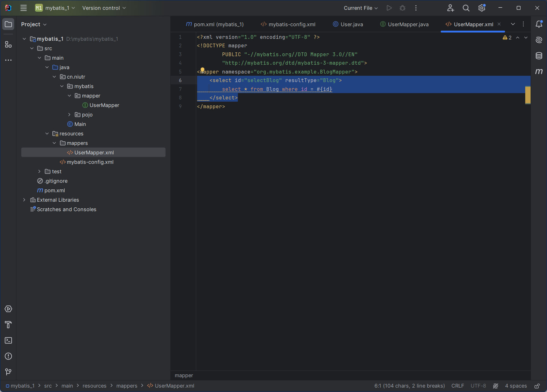Open the Current File run configuration dropdown
The width and height of the screenshot is (547, 392).
pos(361,8)
